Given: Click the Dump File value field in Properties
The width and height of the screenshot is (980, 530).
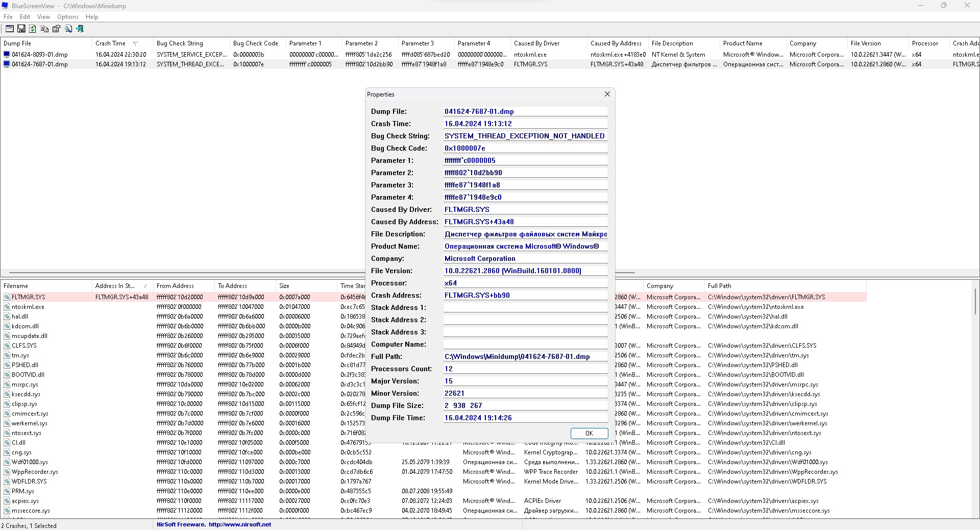Looking at the screenshot, I should coord(525,111).
